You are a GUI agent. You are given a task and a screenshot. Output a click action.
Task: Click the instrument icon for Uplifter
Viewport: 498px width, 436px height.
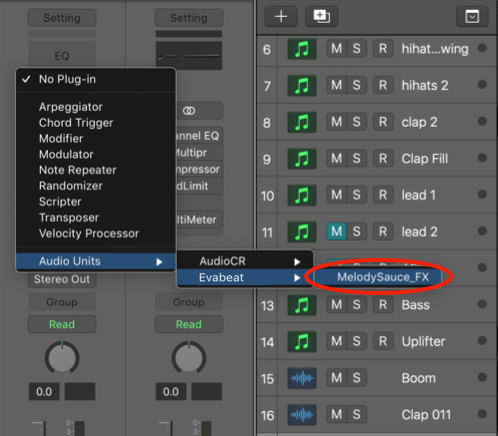(302, 341)
